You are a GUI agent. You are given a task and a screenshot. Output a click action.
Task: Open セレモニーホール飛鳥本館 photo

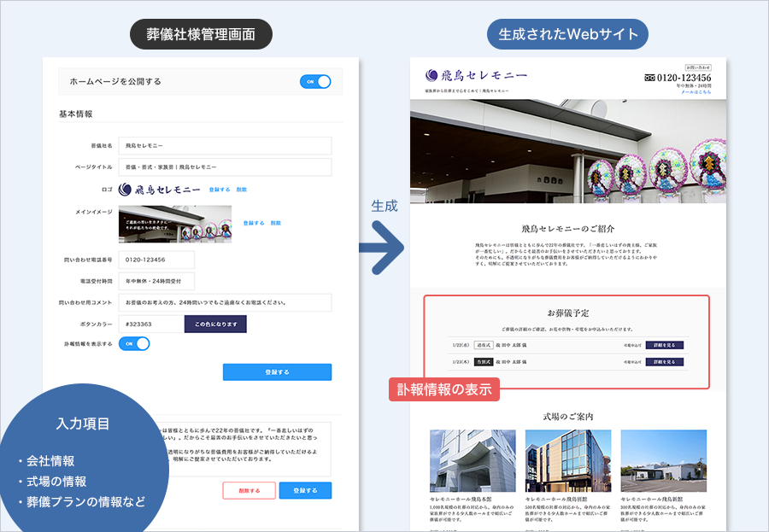click(473, 461)
